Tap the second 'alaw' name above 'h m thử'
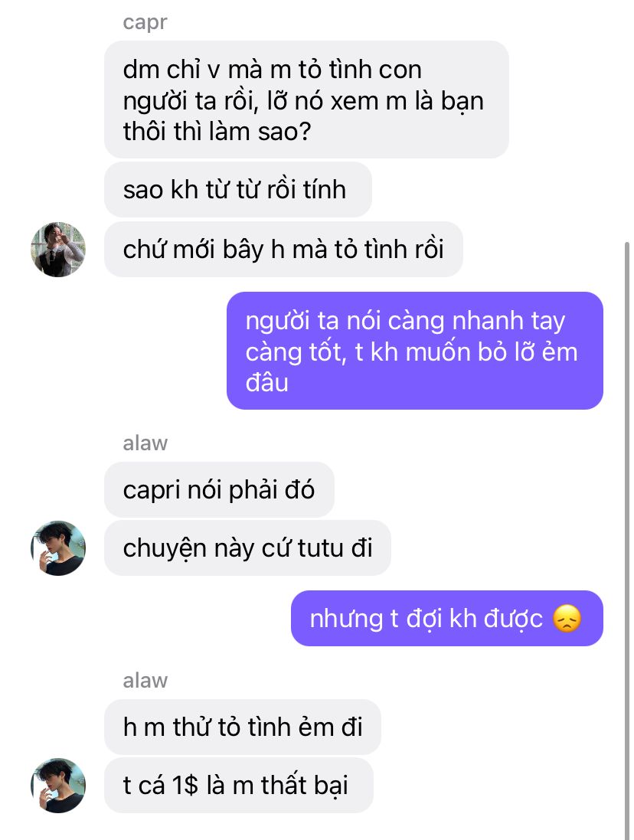The image size is (634, 840). [145, 681]
